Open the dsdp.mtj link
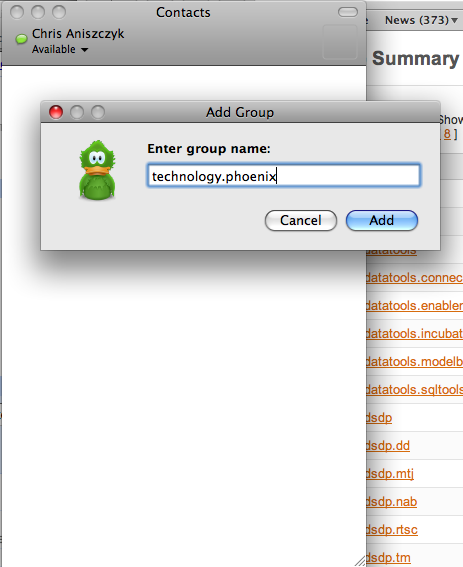 coord(390,474)
